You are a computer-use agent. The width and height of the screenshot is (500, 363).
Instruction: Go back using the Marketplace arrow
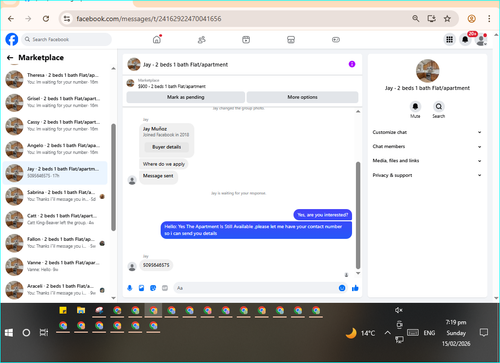[10, 58]
